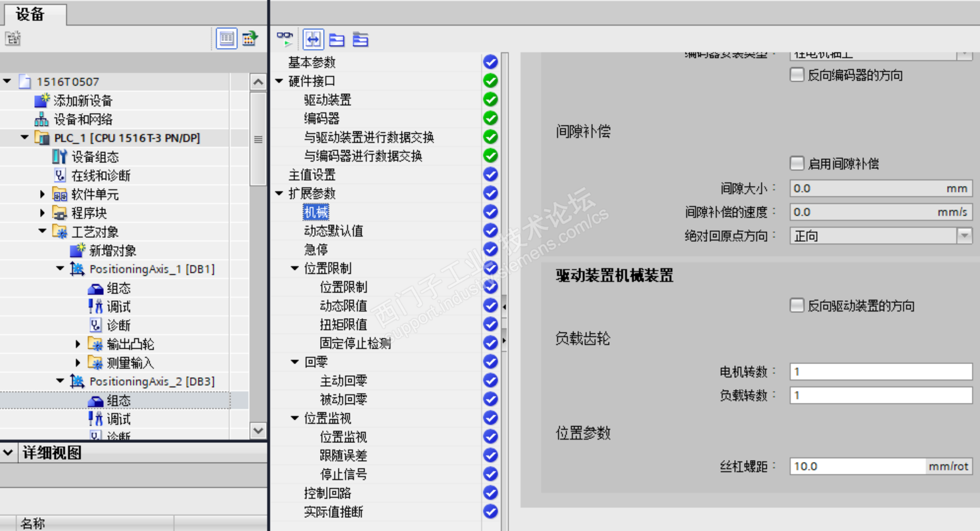Enable the 启用间隙补偿 checkbox
This screenshot has height=531, width=980.
click(x=797, y=164)
